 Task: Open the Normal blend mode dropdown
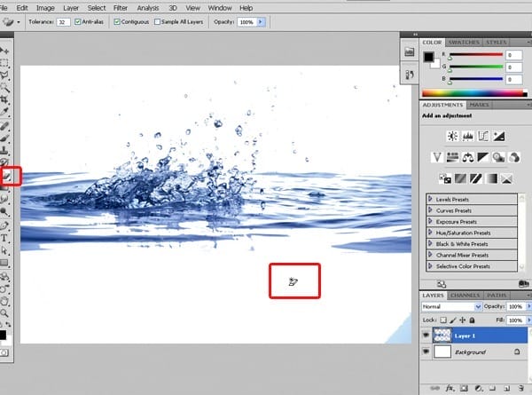[451, 306]
